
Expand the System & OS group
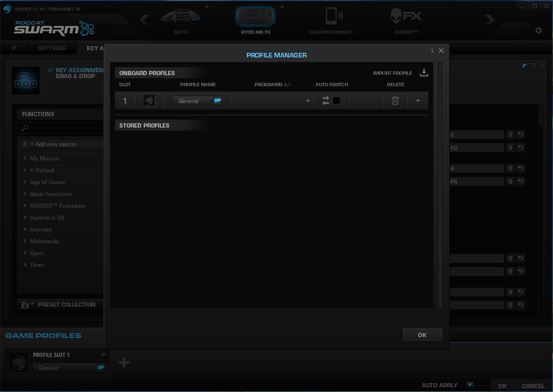click(x=25, y=218)
